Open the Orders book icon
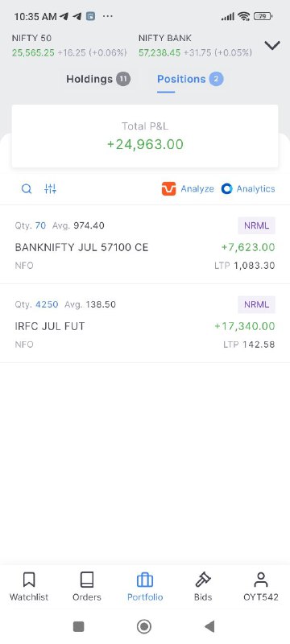Viewport: 290px width, 644px height. coord(87,580)
